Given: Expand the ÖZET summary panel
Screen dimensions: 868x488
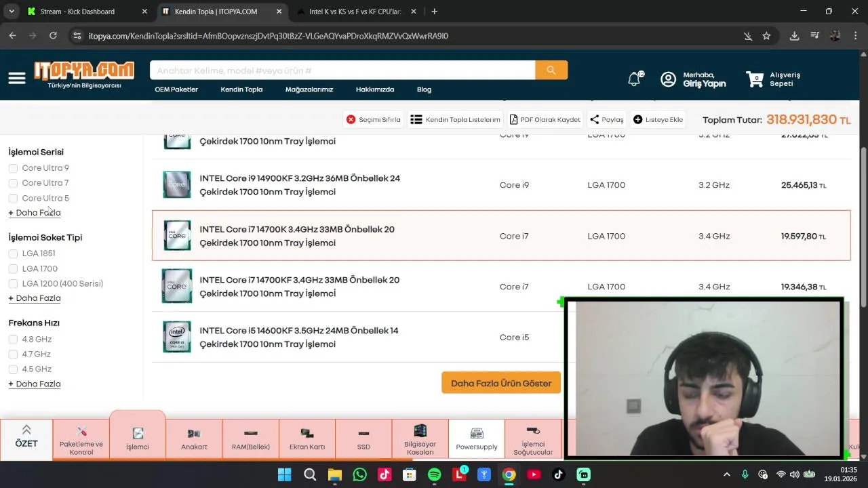Looking at the screenshot, I should point(26,439).
